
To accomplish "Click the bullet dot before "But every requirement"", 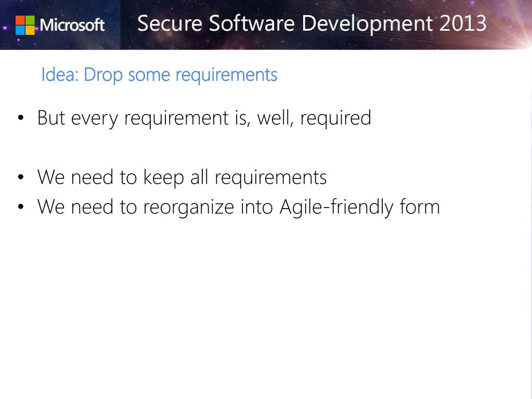I will coord(21,118).
